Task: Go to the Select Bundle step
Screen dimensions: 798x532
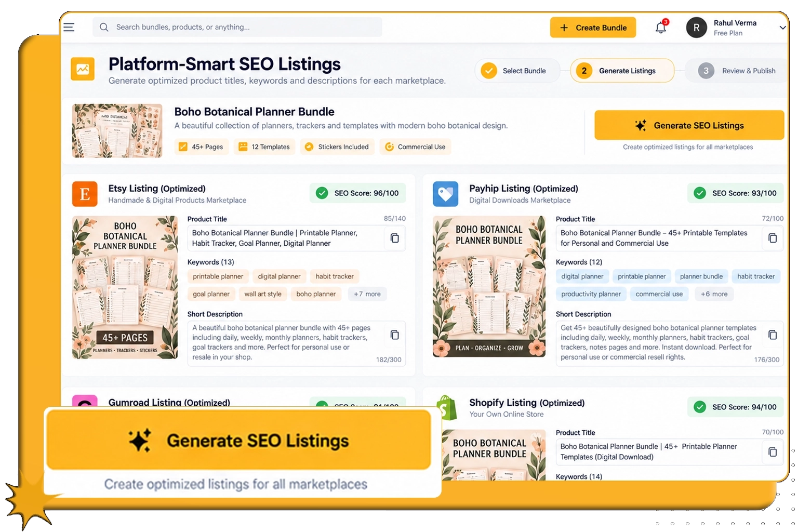Action: (517, 71)
